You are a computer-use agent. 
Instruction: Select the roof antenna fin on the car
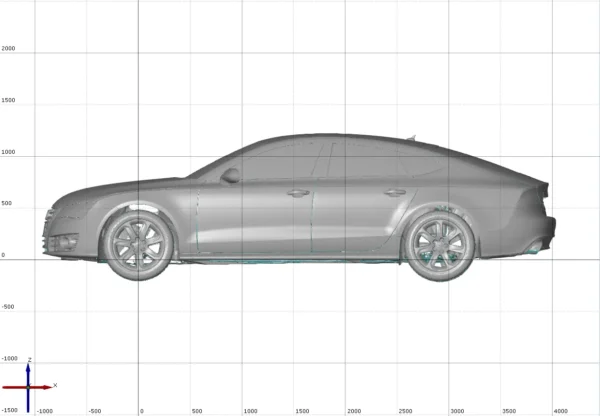(x=411, y=138)
